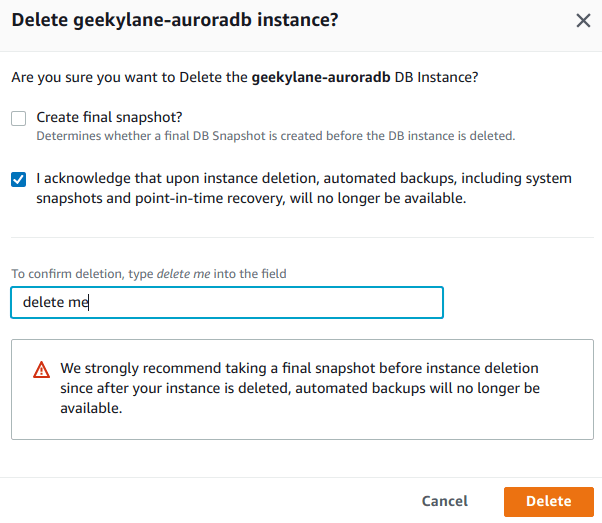Click the word 'available.' ending the warning
602x523 pixels.
[x=91, y=408]
